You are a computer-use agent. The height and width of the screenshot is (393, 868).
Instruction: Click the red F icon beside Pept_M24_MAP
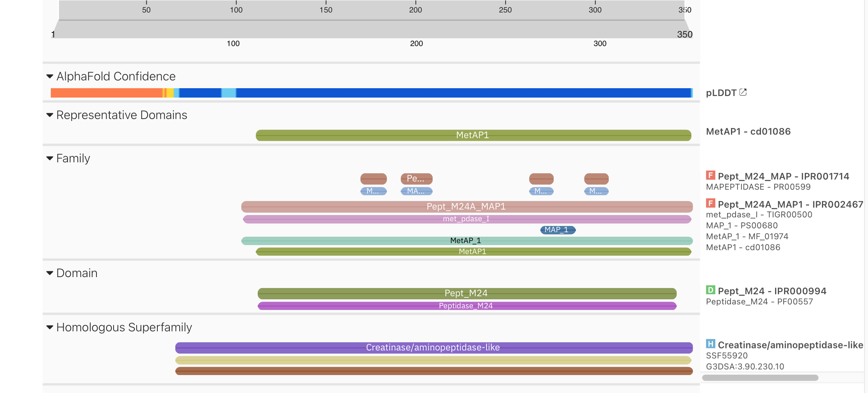pos(710,175)
